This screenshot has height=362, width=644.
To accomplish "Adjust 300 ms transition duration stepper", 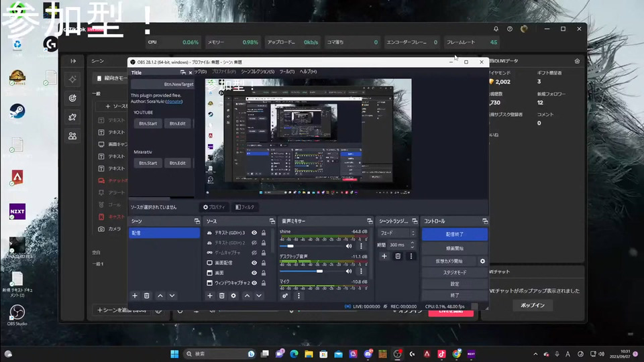I will pos(413,245).
